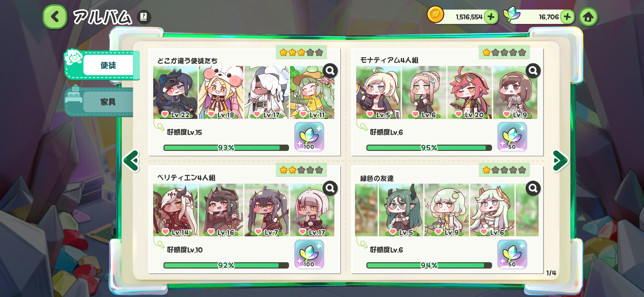The height and width of the screenshot is (297, 644).
Task: Return to home via the house icon
Action: point(588,17)
